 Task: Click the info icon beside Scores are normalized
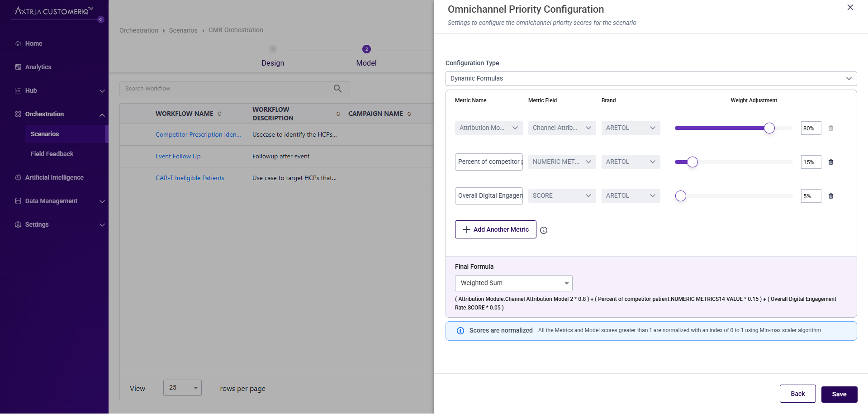pyautogui.click(x=460, y=330)
